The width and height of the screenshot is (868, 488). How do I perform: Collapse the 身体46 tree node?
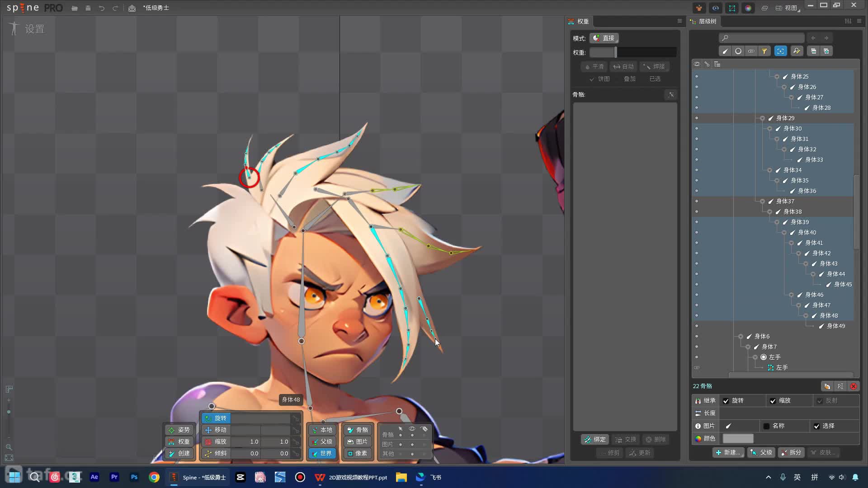tap(792, 295)
